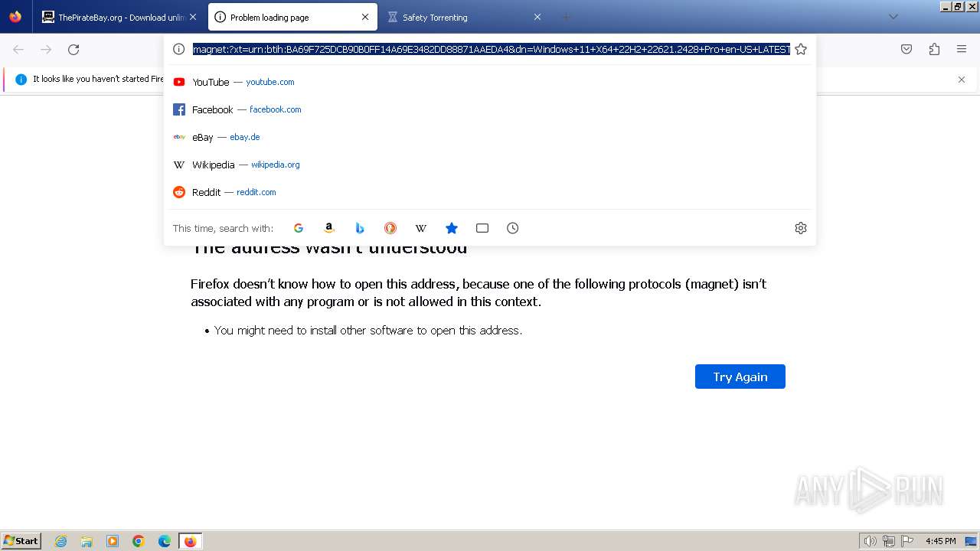980x551 pixels.
Task: Reload the current page
Action: [73, 49]
